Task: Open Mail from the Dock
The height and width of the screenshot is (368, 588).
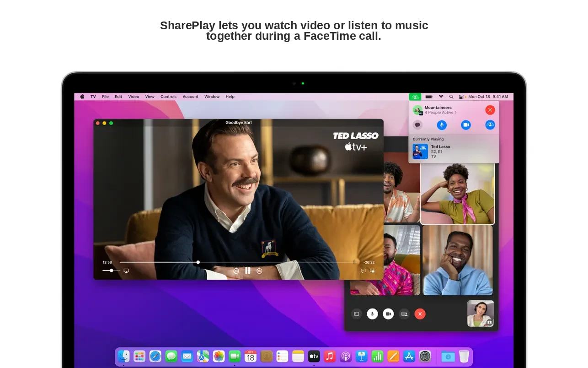Action: point(187,356)
